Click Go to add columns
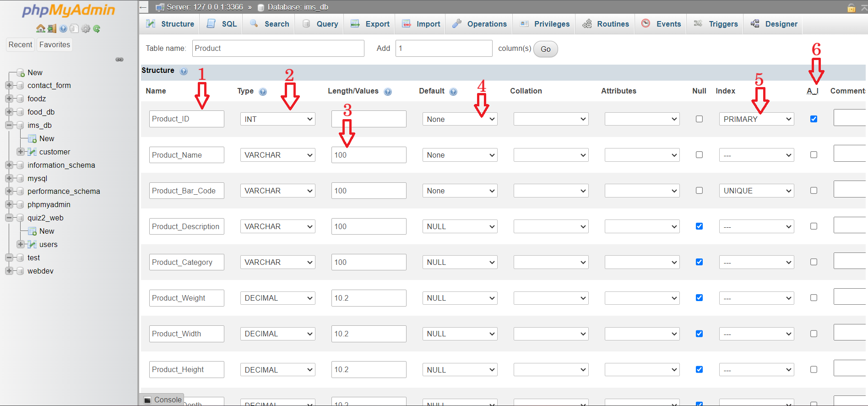The height and width of the screenshot is (406, 868). click(546, 49)
